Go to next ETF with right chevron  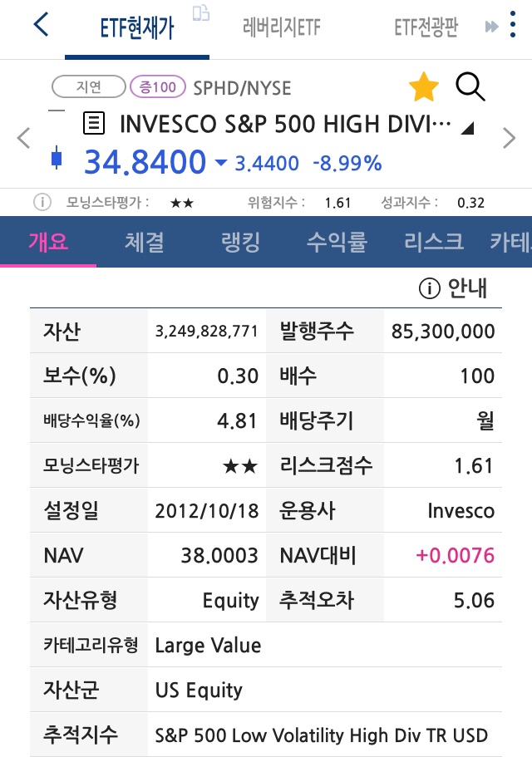tap(509, 138)
